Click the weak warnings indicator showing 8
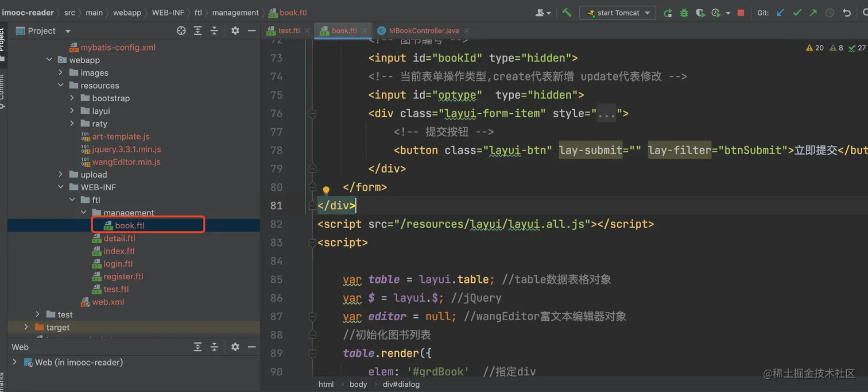Viewport: 868px width, 392px height. (836, 48)
